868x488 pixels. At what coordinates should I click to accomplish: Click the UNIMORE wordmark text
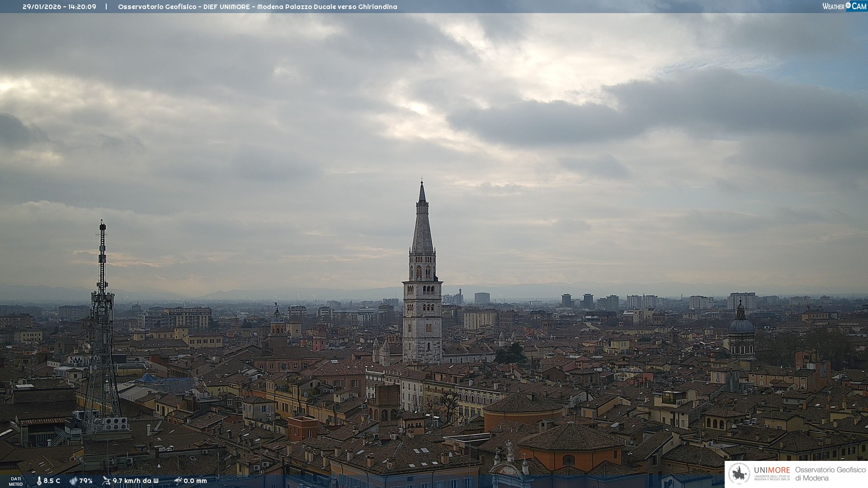772,470
